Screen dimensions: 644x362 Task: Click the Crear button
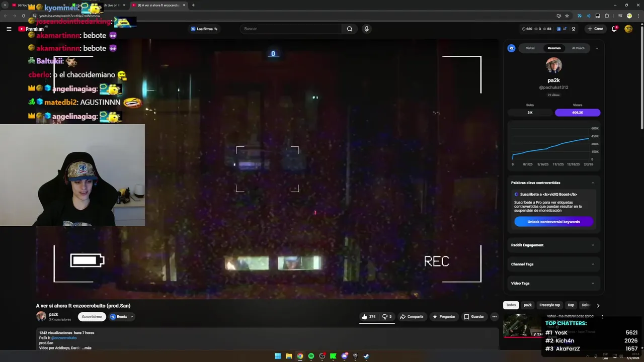[x=595, y=29]
